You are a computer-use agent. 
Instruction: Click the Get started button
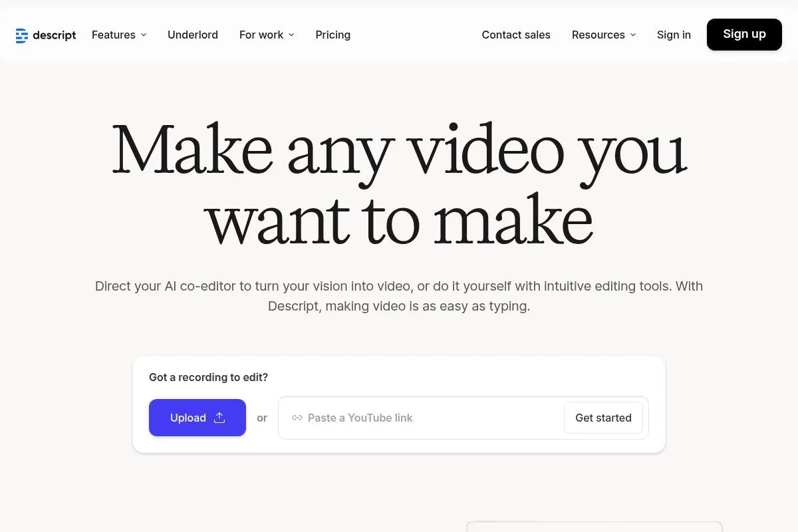[x=603, y=418]
